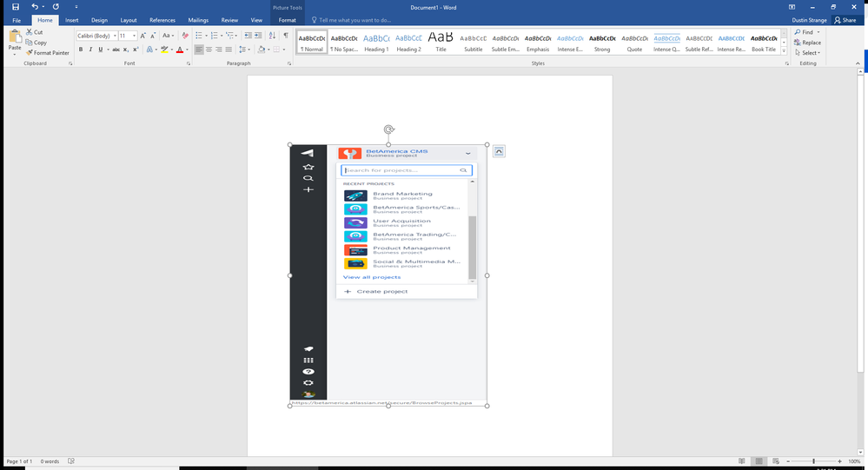The width and height of the screenshot is (868, 470).
Task: Open the Numbering list dropdown arrow
Action: point(222,36)
